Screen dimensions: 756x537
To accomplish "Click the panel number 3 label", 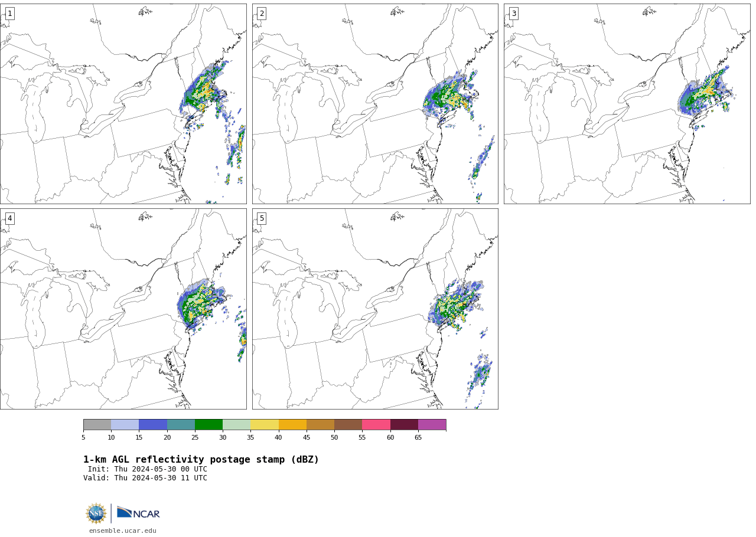I will [514, 14].
